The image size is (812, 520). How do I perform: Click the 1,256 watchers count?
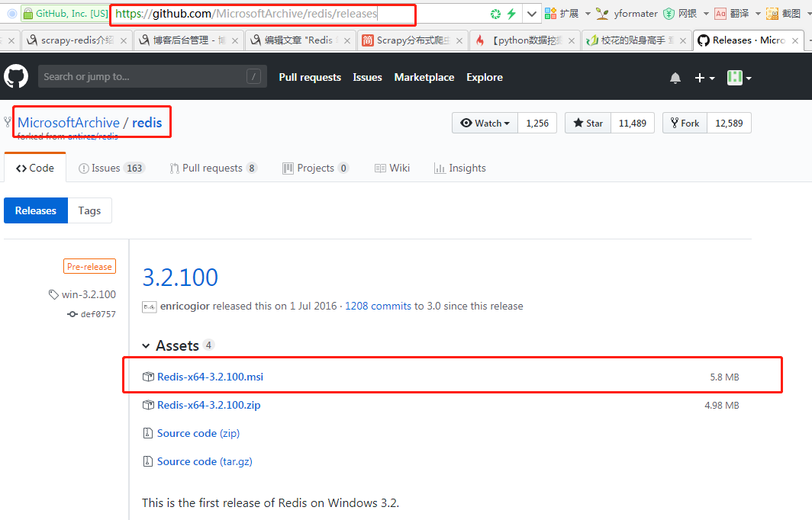point(537,124)
